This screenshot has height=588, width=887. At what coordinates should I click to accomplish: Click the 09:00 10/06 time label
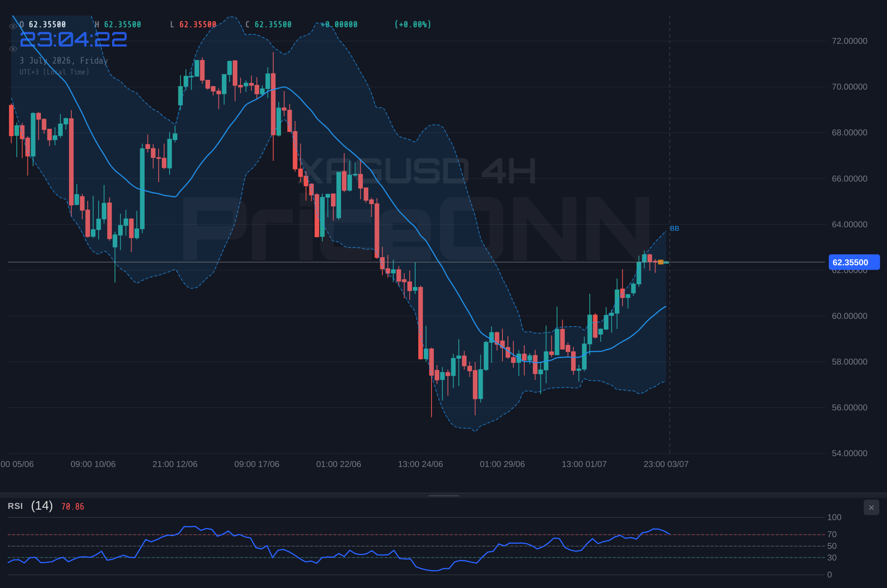coord(93,464)
